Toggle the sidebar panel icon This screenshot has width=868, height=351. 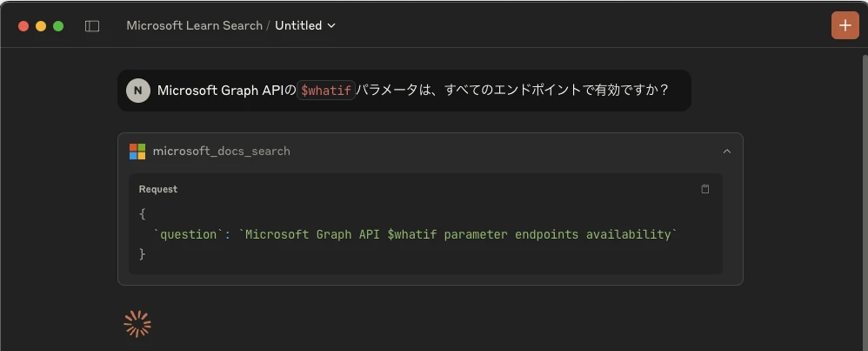[x=92, y=26]
